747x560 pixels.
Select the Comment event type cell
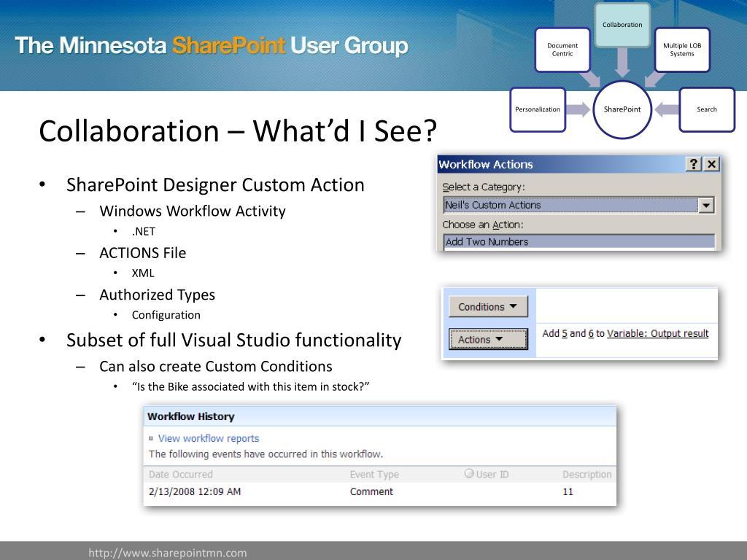tap(371, 491)
